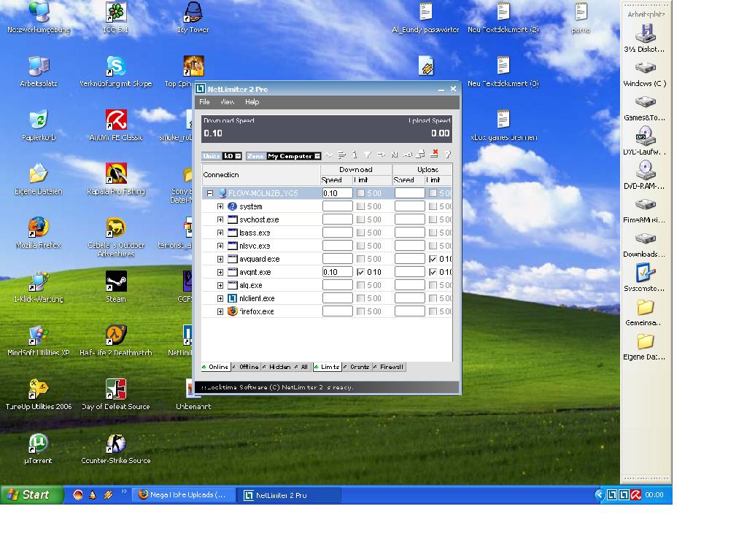This screenshot has width=747, height=560.
Task: Click the system process icon
Action: tap(233, 206)
